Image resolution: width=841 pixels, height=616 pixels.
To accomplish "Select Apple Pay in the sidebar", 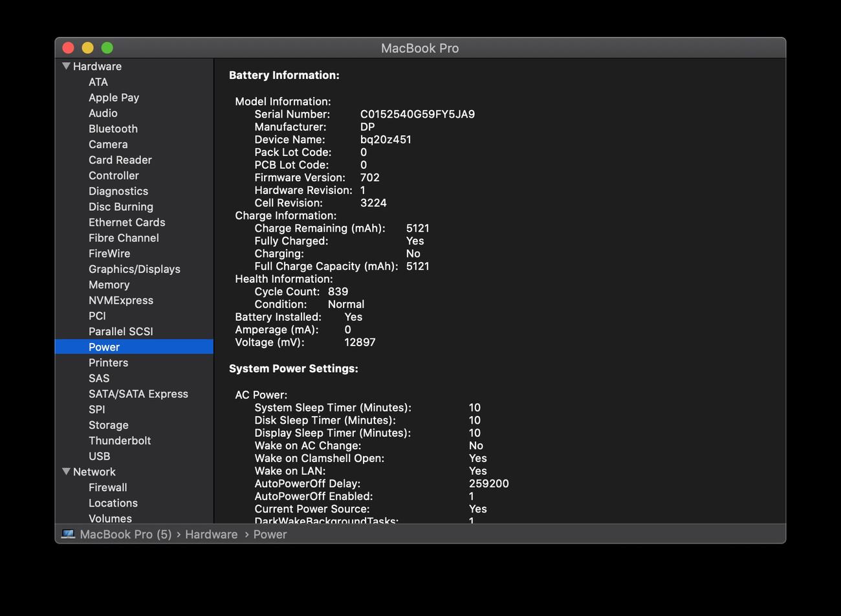I will coord(114,98).
